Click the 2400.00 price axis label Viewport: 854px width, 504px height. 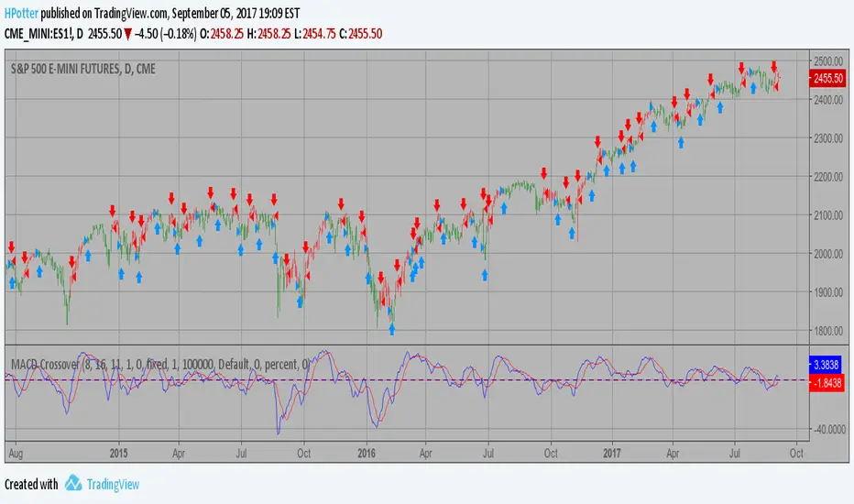828,100
